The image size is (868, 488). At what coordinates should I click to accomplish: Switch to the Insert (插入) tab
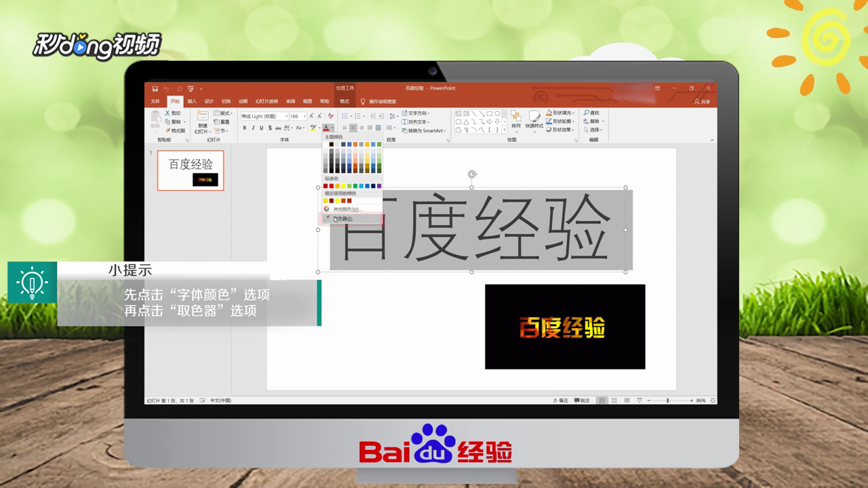192,101
